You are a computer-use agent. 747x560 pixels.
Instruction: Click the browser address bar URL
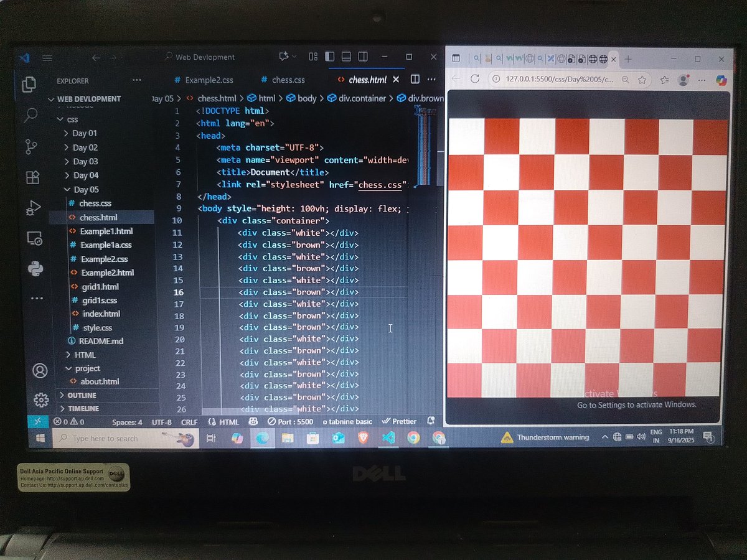tap(559, 80)
